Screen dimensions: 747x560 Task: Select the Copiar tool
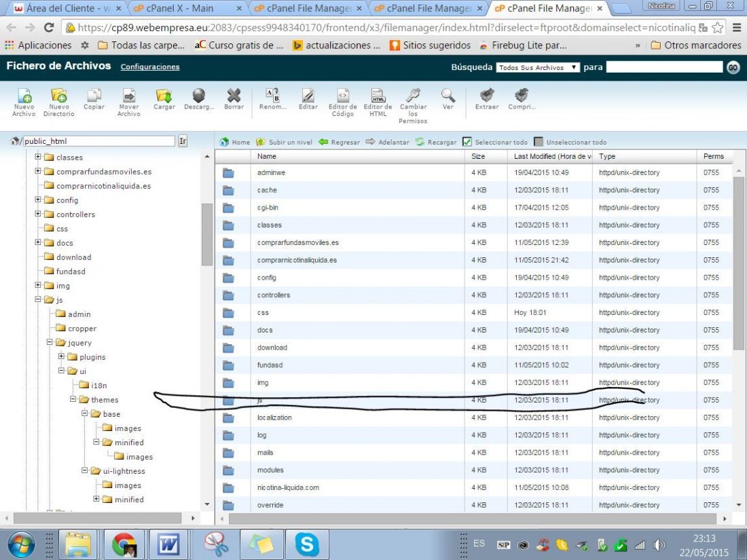tap(94, 96)
